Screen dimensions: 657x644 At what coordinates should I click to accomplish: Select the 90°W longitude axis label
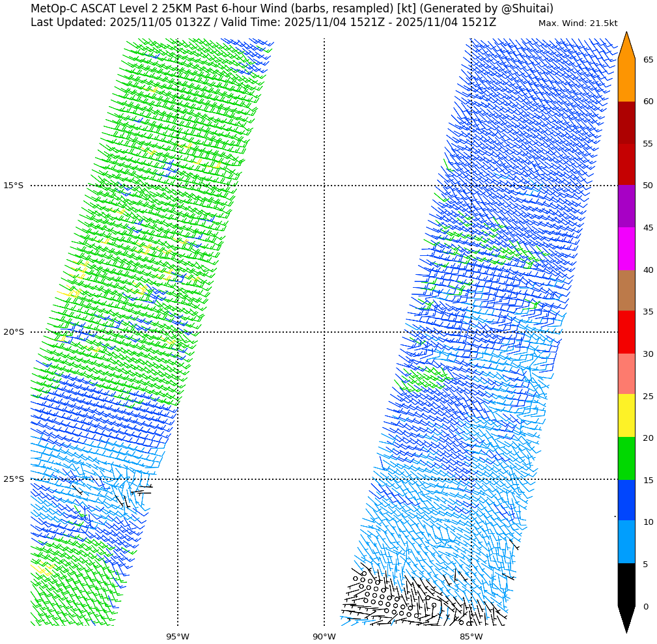tap(324, 637)
